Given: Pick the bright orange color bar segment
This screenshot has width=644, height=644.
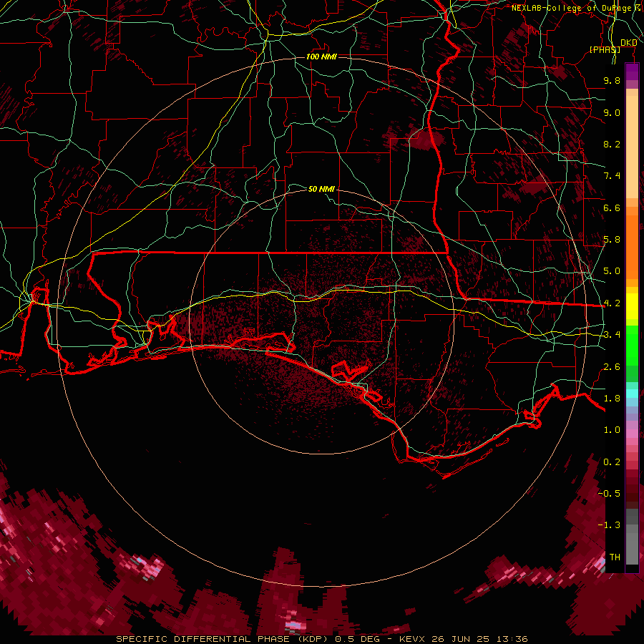Looking at the screenshot, I should (x=632, y=246).
